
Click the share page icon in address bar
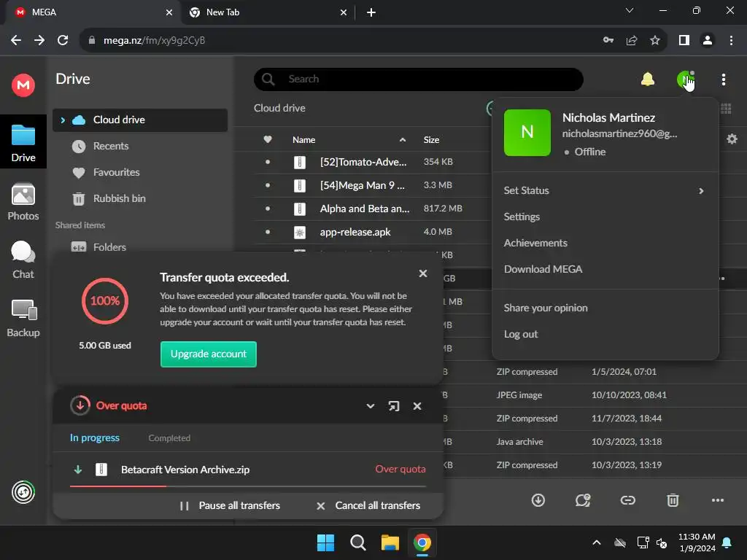[x=632, y=41]
